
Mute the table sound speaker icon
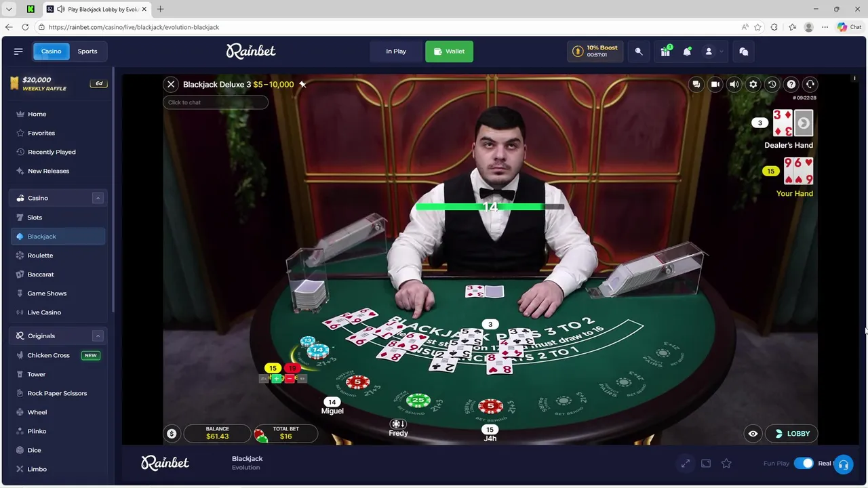tap(734, 84)
